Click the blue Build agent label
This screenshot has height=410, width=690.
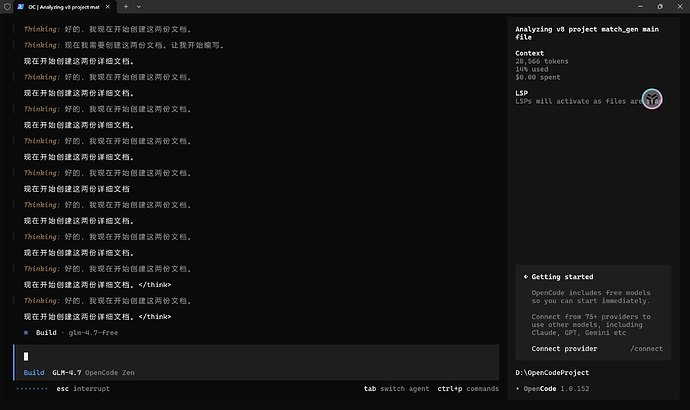(34, 373)
